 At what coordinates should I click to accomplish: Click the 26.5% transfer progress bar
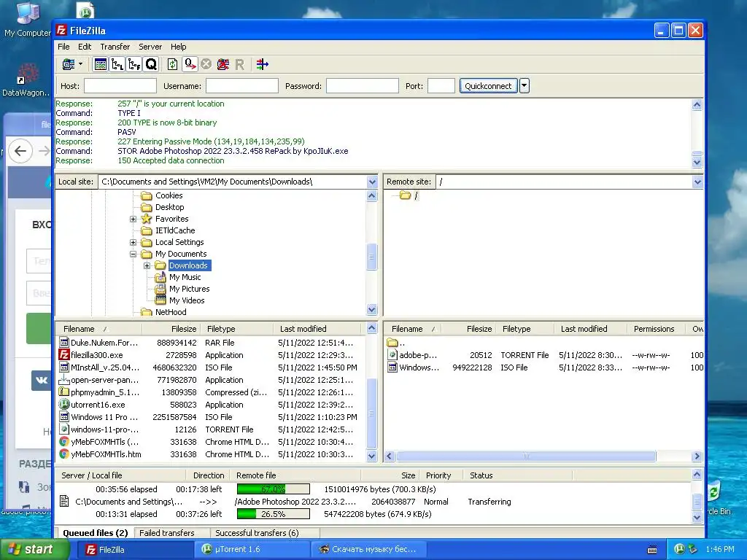[x=274, y=514]
